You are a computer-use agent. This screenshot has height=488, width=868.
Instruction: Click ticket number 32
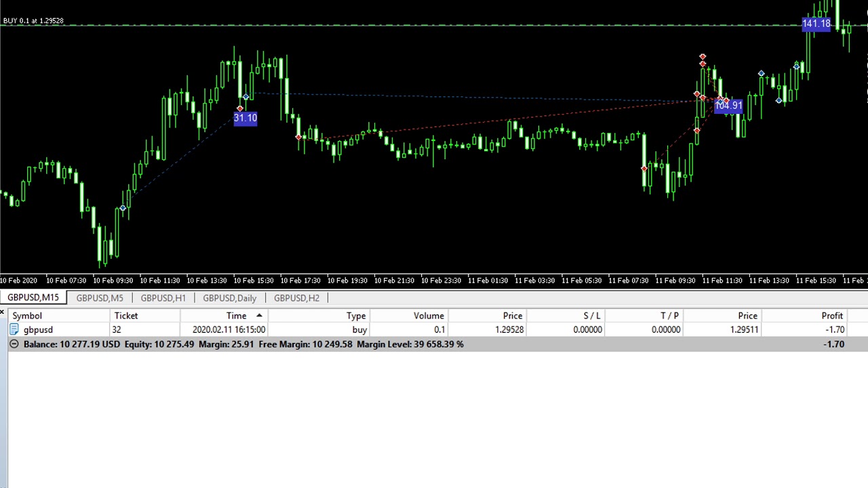117,330
